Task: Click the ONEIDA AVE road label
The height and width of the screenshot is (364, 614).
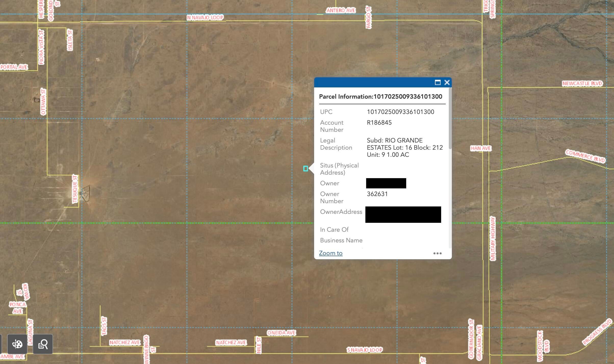Action: coord(282,333)
